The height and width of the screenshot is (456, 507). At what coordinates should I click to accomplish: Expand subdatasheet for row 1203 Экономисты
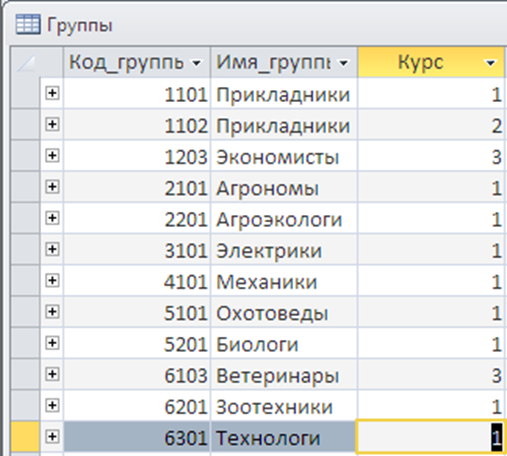click(x=52, y=155)
